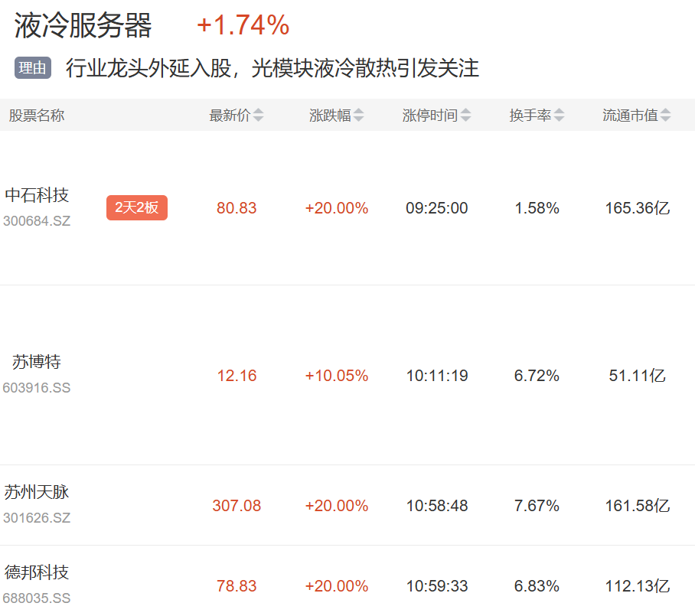Click the 股票名称 column header
695x616 pixels.
click(37, 116)
